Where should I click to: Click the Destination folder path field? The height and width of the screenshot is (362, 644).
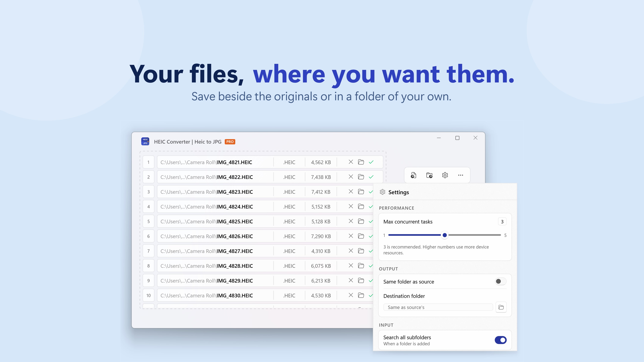pyautogui.click(x=438, y=307)
